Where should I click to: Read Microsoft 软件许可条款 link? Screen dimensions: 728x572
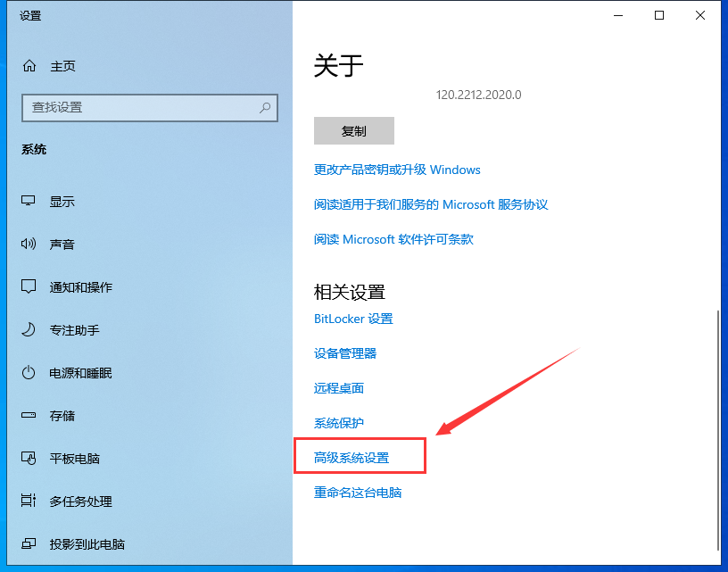coord(393,239)
